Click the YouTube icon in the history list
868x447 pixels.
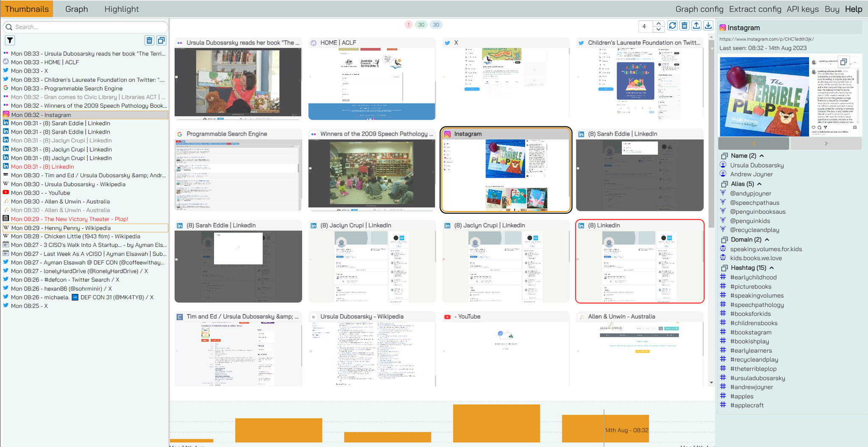6,193
